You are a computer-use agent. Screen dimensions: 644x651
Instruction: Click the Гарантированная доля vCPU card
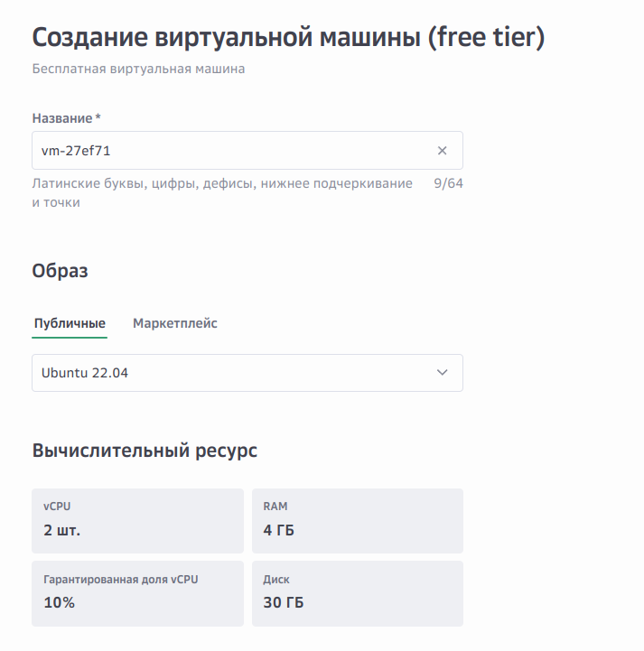pos(137,593)
